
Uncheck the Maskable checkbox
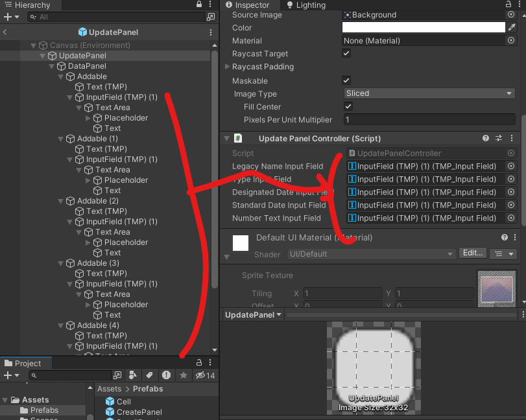coord(346,80)
